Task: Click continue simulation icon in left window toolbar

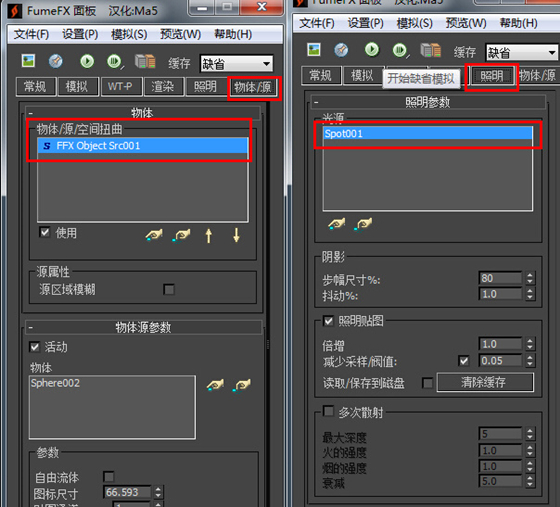Action: click(x=115, y=61)
